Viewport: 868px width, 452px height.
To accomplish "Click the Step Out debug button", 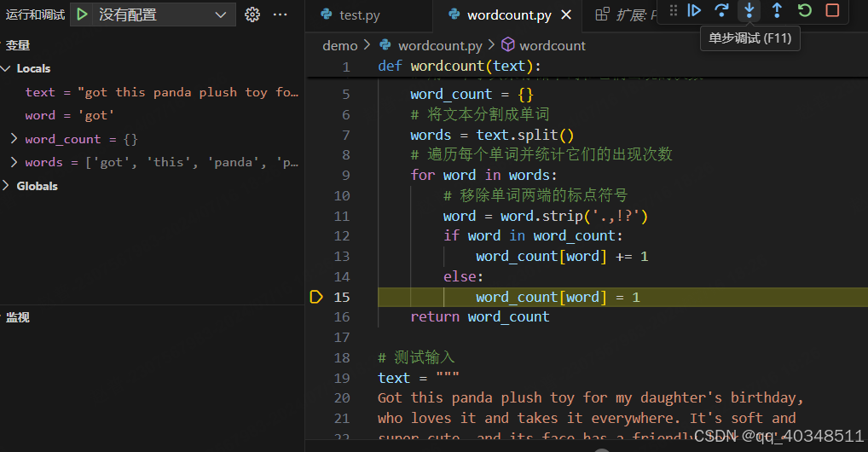I will 777,10.
